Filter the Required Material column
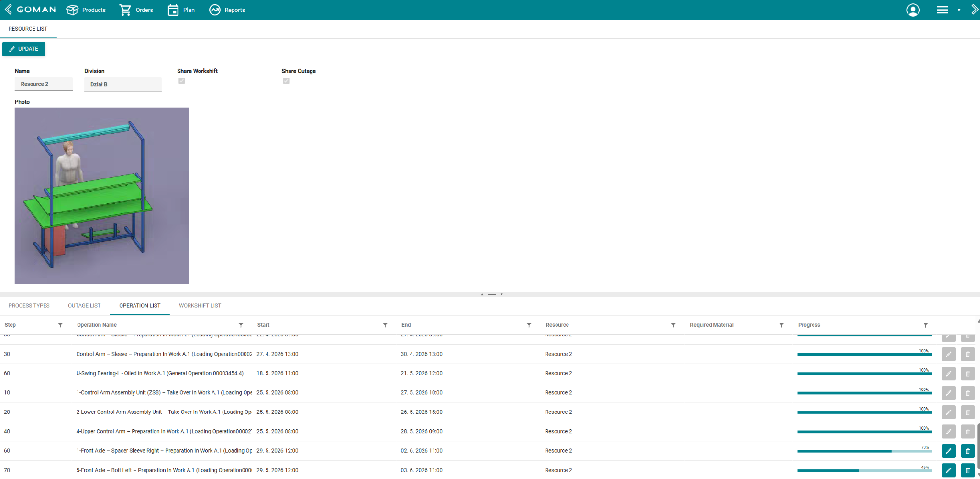The width and height of the screenshot is (980, 479). (x=781, y=325)
